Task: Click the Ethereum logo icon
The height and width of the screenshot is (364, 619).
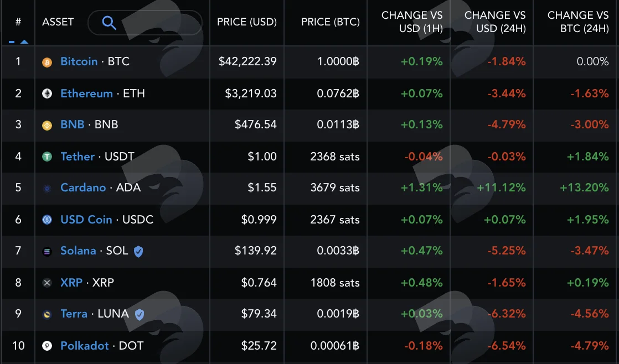Action: 47,93
